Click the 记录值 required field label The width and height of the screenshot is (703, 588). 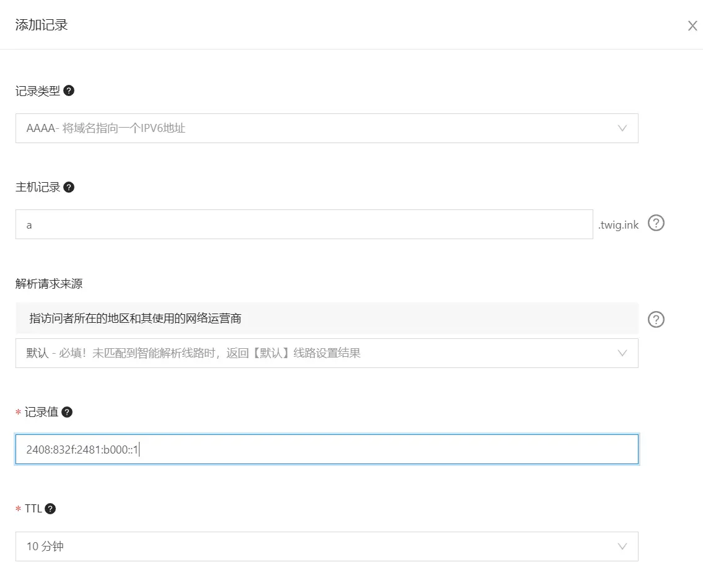click(41, 412)
